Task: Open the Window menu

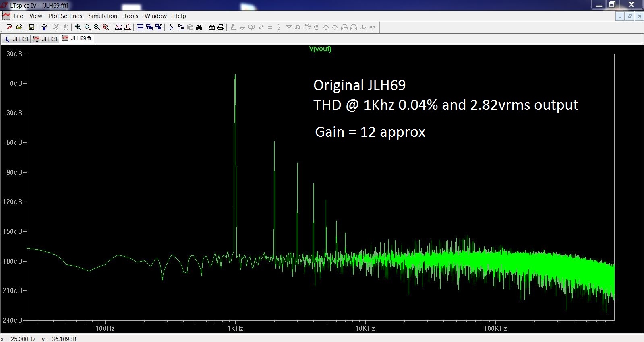Action: [155, 16]
